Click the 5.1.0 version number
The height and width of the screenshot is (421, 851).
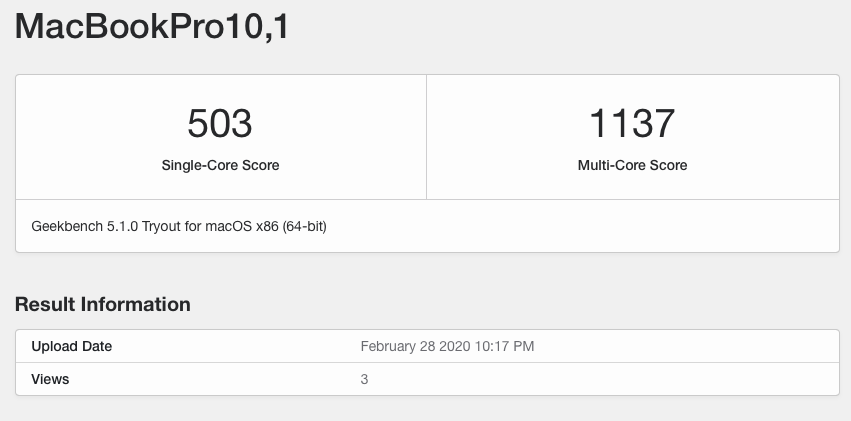[120, 226]
